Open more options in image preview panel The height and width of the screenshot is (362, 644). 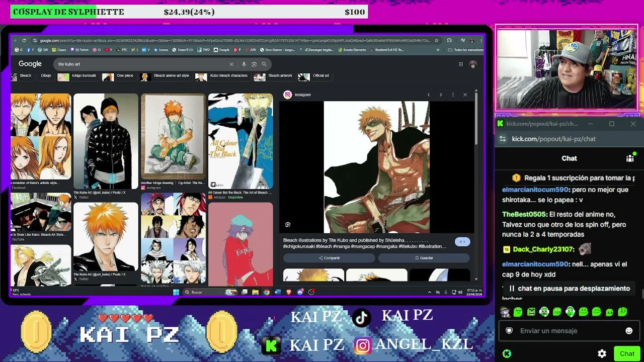click(x=453, y=95)
